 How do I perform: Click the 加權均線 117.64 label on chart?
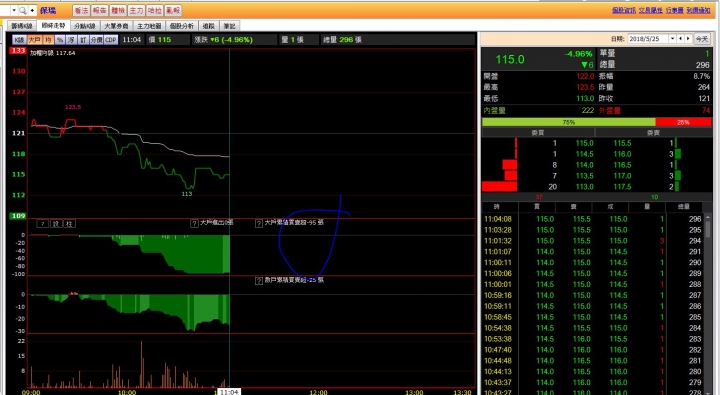click(x=53, y=53)
